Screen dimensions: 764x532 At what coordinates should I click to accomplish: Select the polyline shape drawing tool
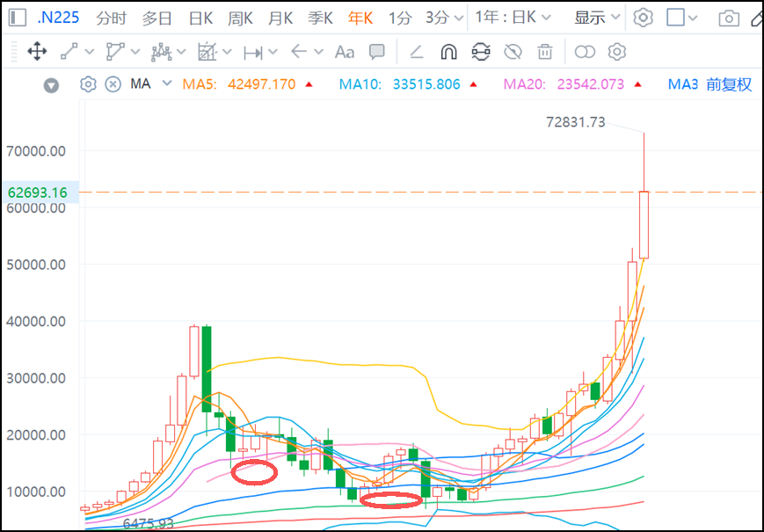click(115, 52)
